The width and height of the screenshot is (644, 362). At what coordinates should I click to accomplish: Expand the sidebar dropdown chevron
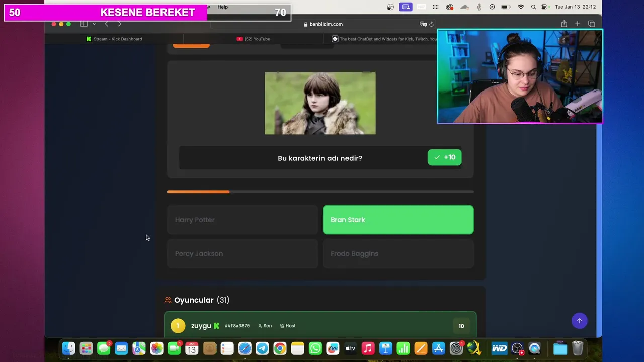coord(94,24)
